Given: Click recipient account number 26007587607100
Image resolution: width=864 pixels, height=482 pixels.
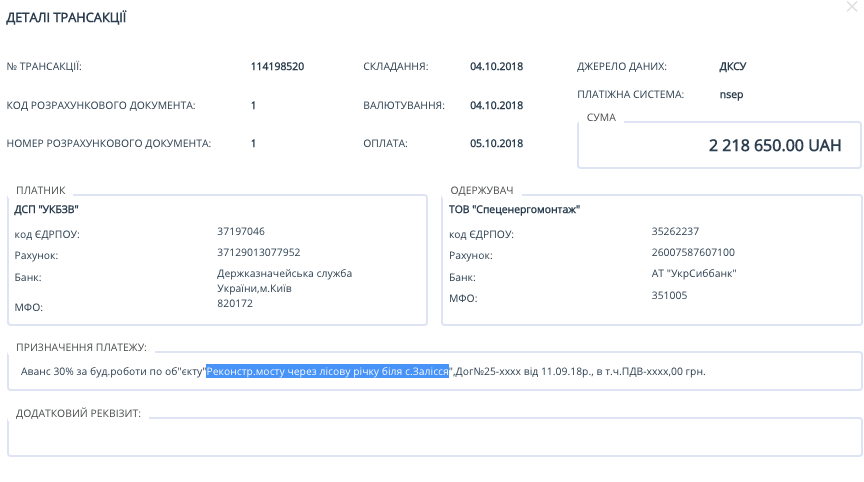Looking at the screenshot, I should [x=692, y=252].
